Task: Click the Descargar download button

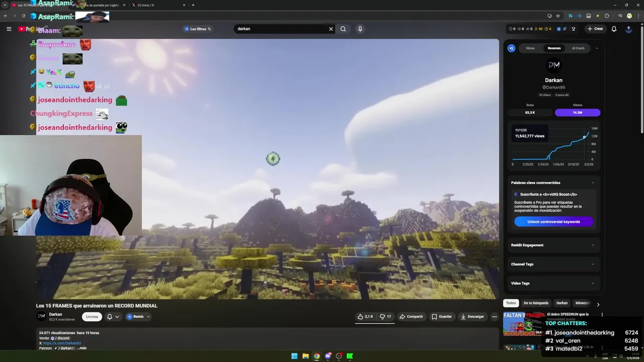Action: pos(472,317)
